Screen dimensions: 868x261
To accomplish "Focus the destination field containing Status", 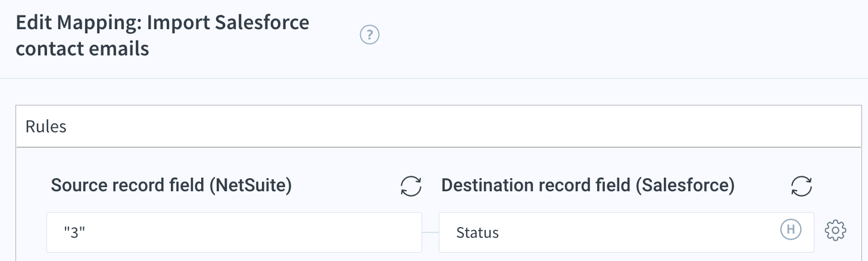I will pos(626,232).
